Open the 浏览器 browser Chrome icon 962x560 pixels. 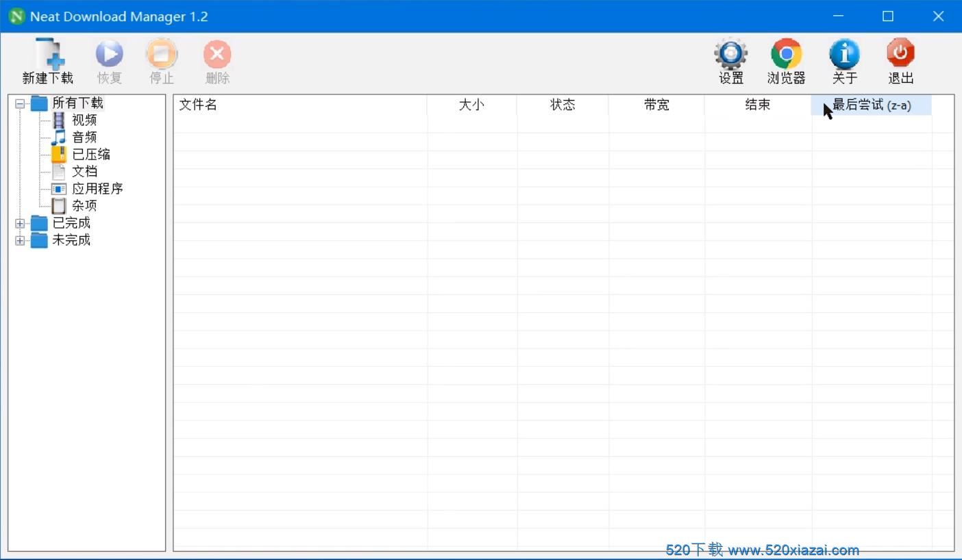[787, 53]
